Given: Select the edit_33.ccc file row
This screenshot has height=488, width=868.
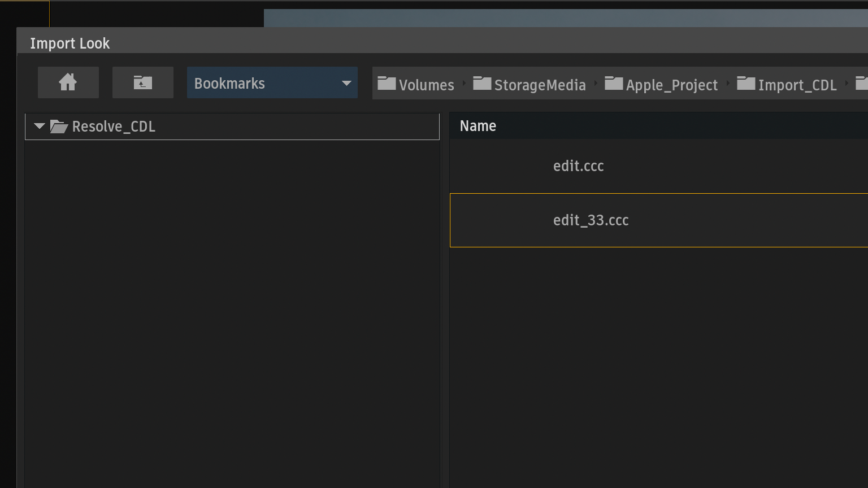Looking at the screenshot, I should pyautogui.click(x=591, y=220).
